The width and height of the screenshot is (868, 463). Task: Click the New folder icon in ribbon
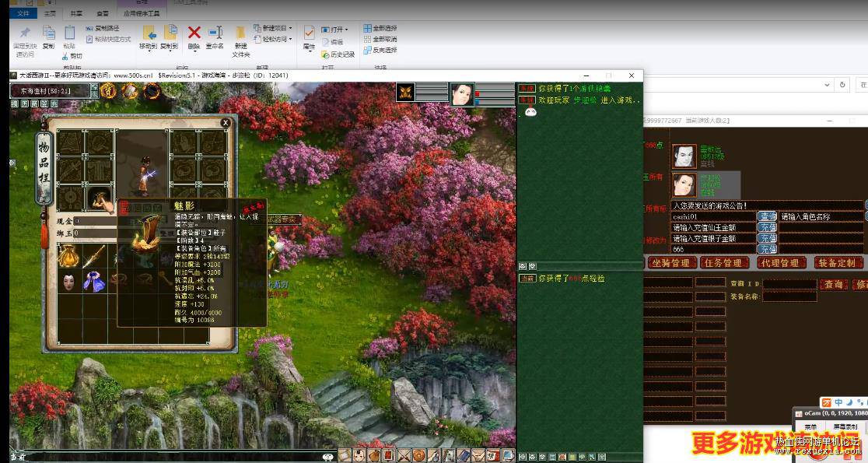[x=241, y=33]
